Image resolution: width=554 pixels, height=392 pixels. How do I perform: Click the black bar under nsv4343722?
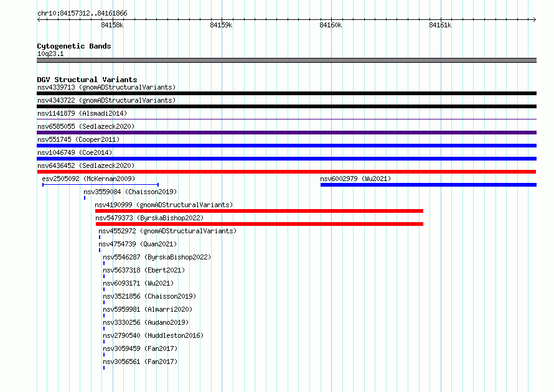coord(286,106)
